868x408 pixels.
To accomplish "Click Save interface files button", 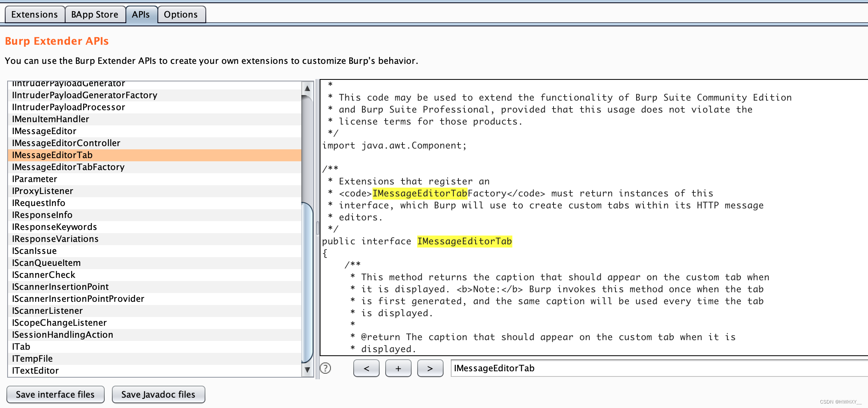I will pos(56,394).
